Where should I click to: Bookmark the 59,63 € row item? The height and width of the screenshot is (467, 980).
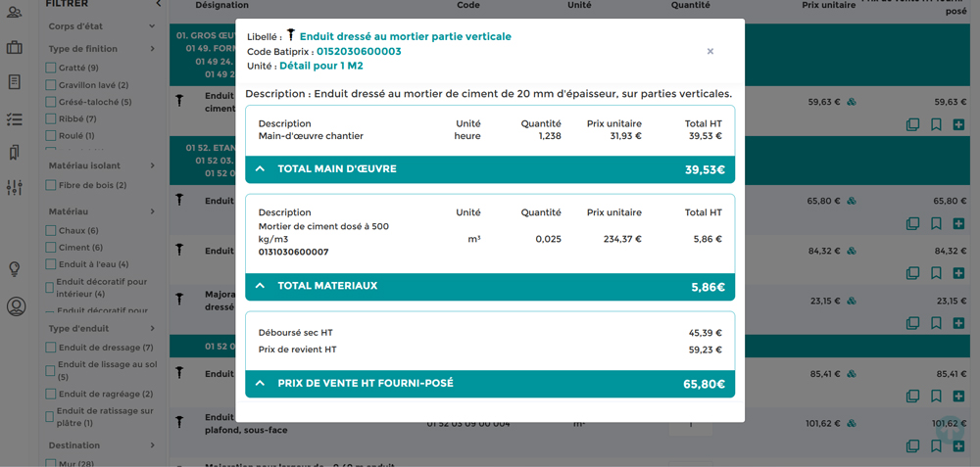pos(936,124)
